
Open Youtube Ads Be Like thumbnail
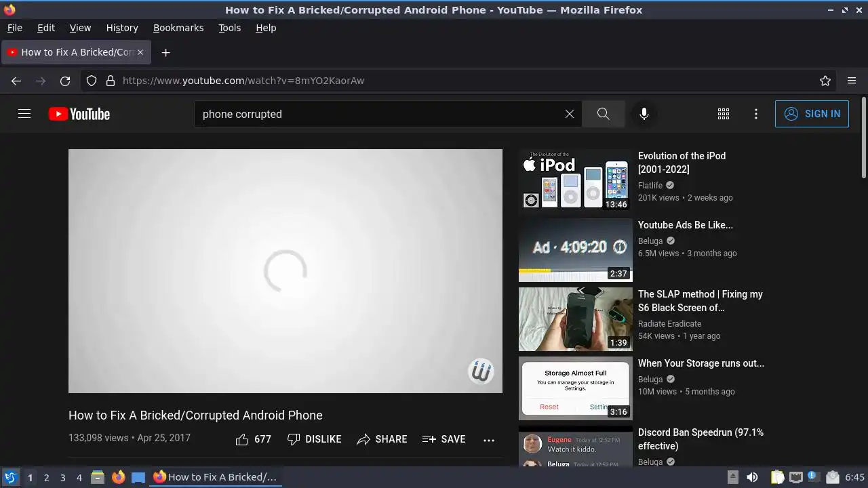tap(576, 250)
